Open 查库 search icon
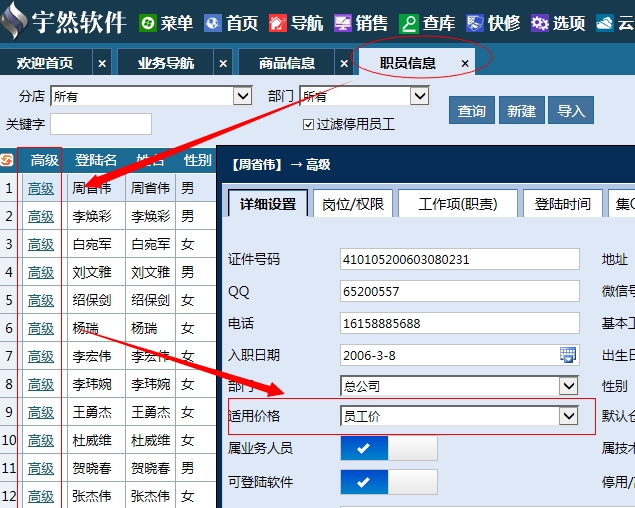This screenshot has width=635, height=508. [409, 23]
